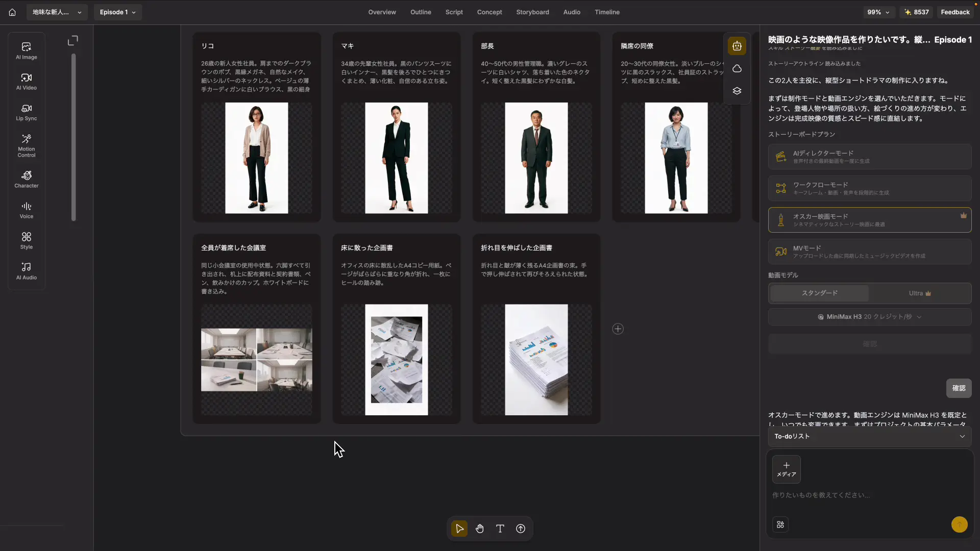
Task: Click the layers stack icon
Action: point(737,91)
